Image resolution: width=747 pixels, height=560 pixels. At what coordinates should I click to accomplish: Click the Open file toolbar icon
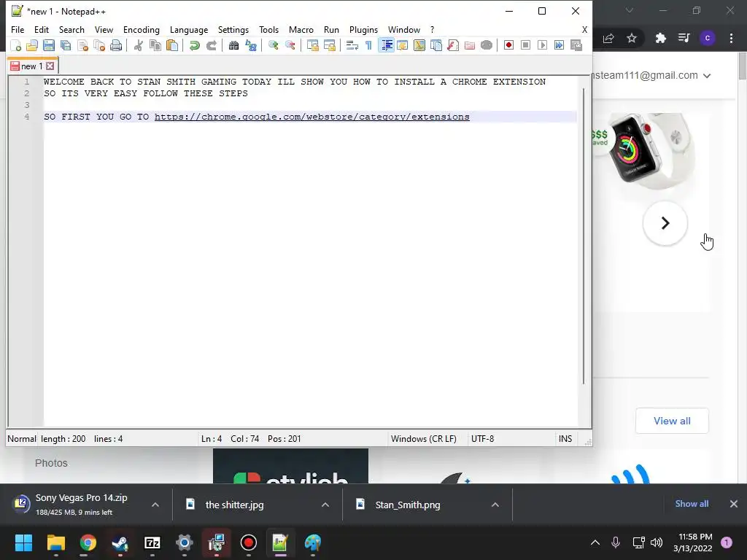[32, 45]
